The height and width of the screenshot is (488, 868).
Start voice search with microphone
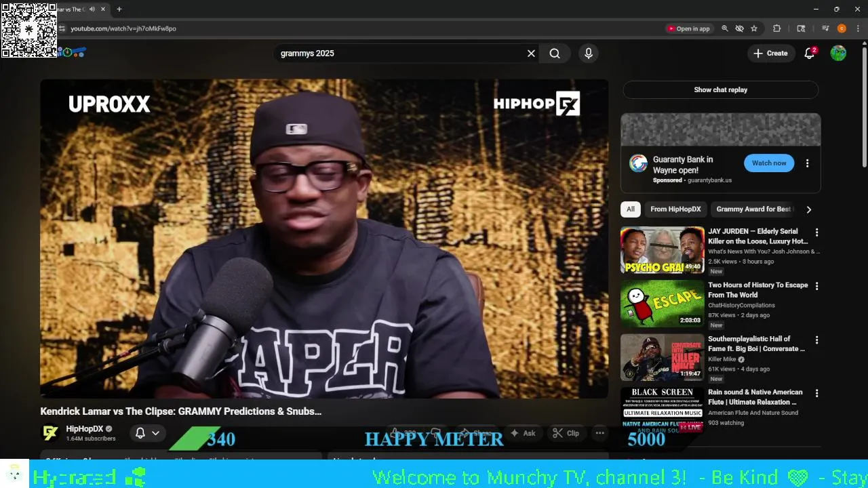pos(589,54)
